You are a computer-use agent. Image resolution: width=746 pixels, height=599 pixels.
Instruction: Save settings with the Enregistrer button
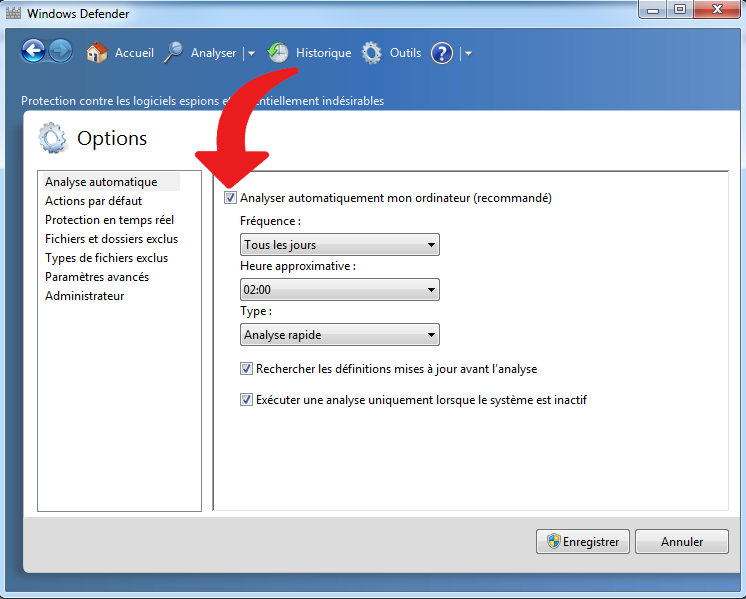click(x=583, y=541)
